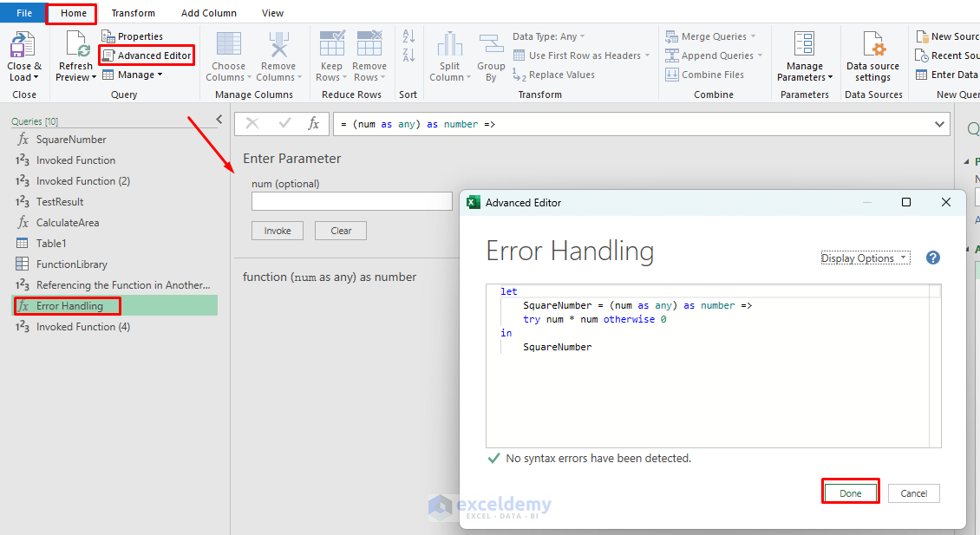Image resolution: width=980 pixels, height=535 pixels.
Task: Click the Combine Files command
Action: [x=705, y=75]
